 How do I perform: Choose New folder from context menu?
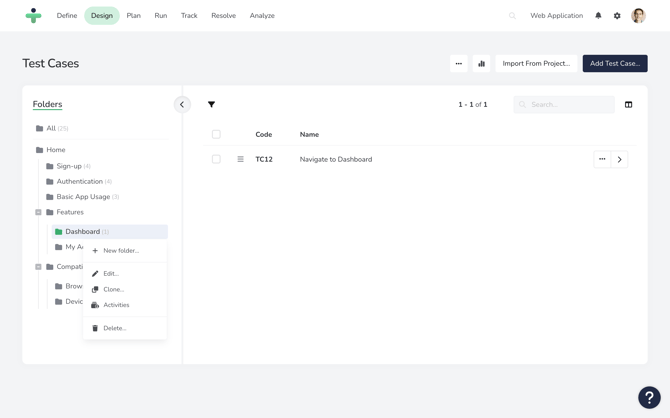click(x=125, y=250)
